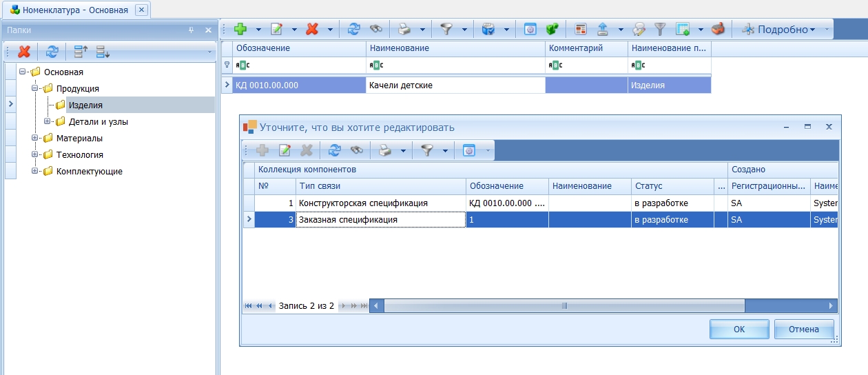The width and height of the screenshot is (868, 375).
Task: Click the red list report icon in main toolbar
Action: 581,29
